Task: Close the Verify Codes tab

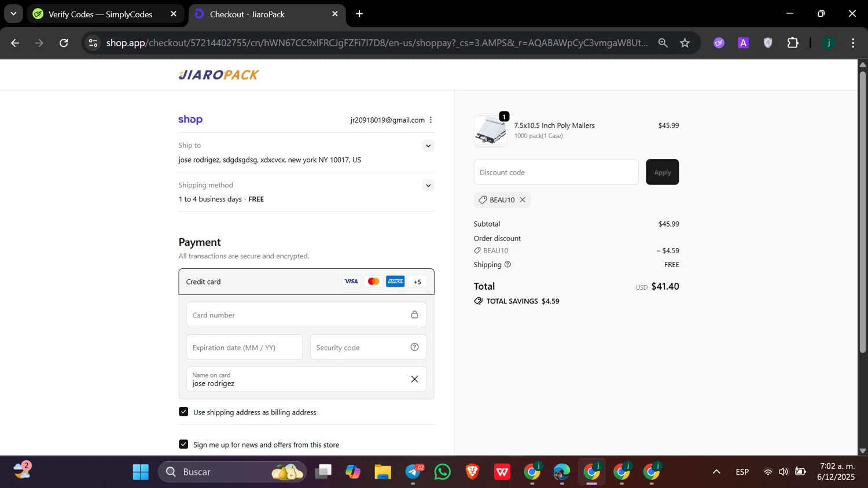Action: click(x=173, y=14)
